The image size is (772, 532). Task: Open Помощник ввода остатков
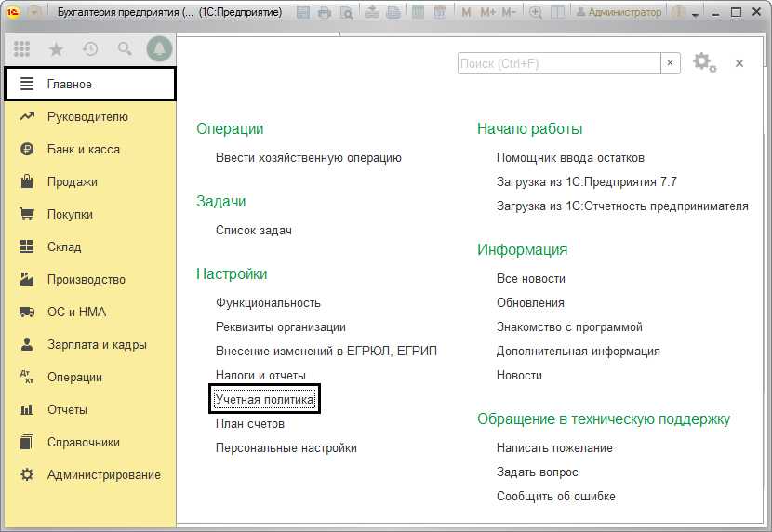tap(570, 158)
